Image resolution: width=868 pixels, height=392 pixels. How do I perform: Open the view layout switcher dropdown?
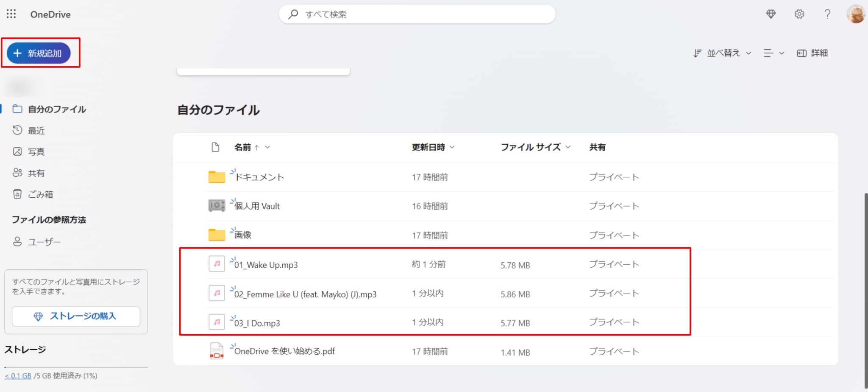click(x=774, y=53)
